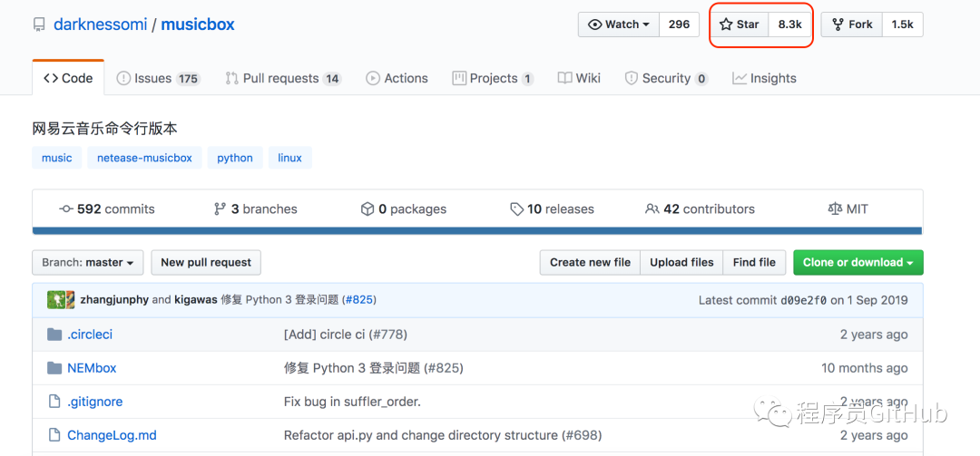980x456 pixels.
Task: Star the musicbox repository
Action: 740,24
